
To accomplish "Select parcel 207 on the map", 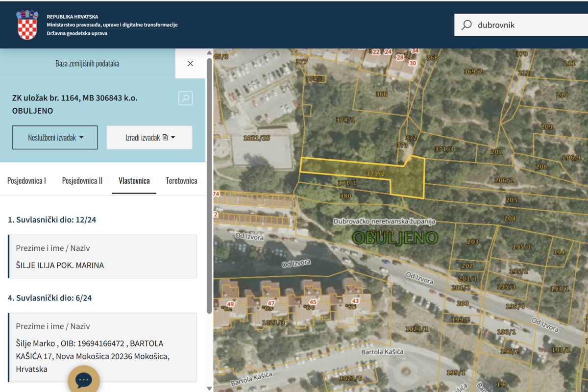I will point(496,152).
